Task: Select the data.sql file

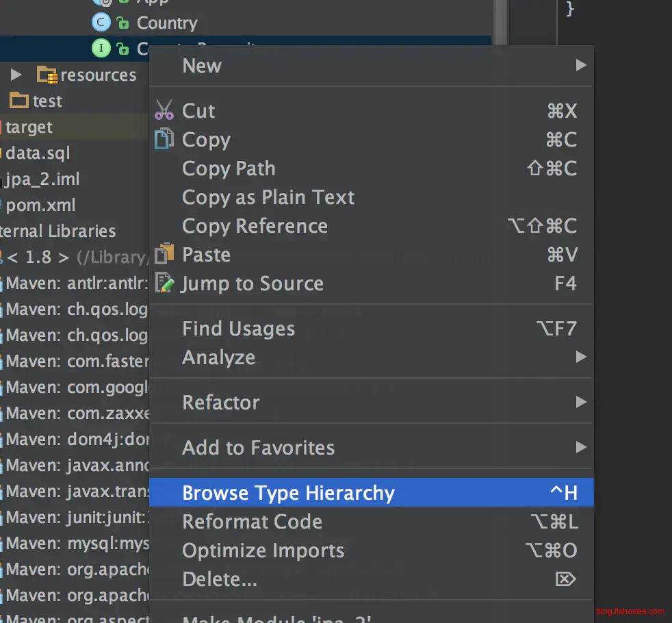Action: tap(38, 153)
